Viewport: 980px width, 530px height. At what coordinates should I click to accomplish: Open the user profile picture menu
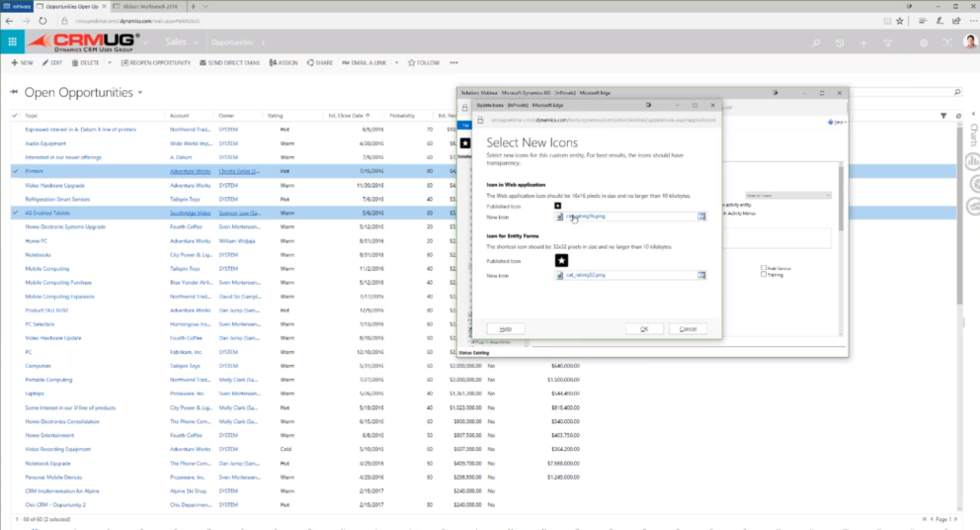pyautogui.click(x=970, y=42)
